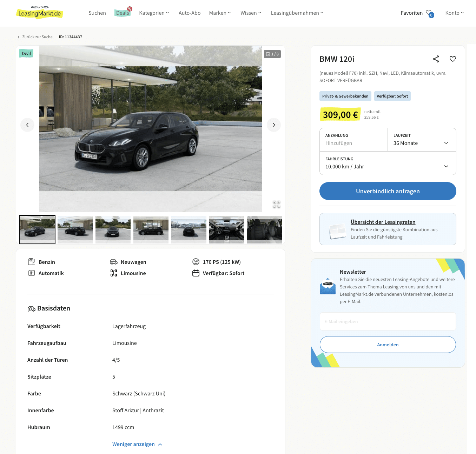Viewport: 476px width, 454px height.
Task: Click Unverbindlich anfragen button
Action: [x=388, y=191]
